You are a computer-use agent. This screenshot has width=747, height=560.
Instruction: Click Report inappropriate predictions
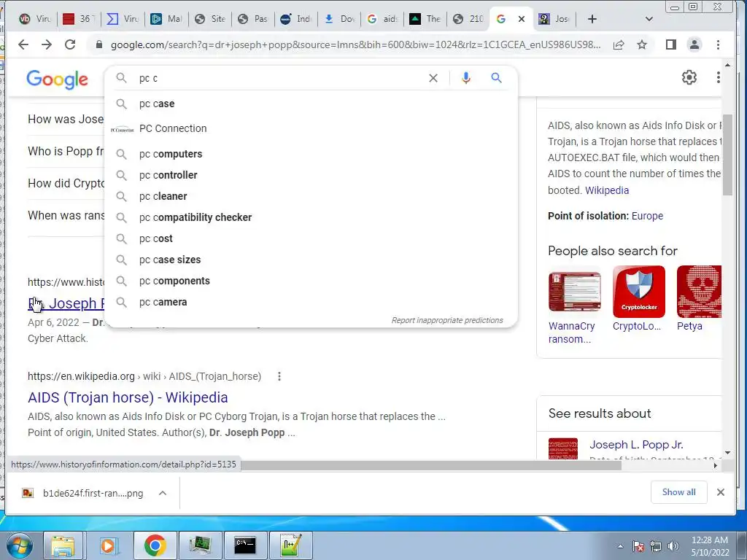[447, 321]
